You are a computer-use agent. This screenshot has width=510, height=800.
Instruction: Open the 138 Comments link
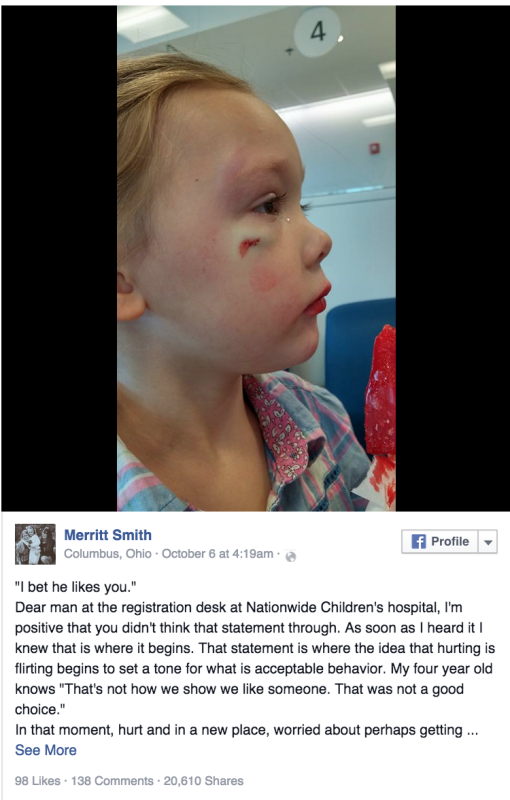(x=112, y=781)
